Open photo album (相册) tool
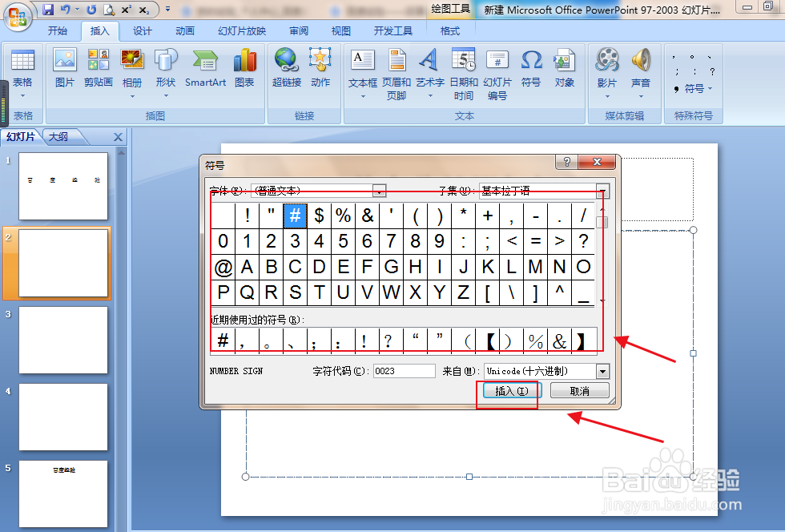Image resolution: width=785 pixels, height=532 pixels. click(132, 73)
